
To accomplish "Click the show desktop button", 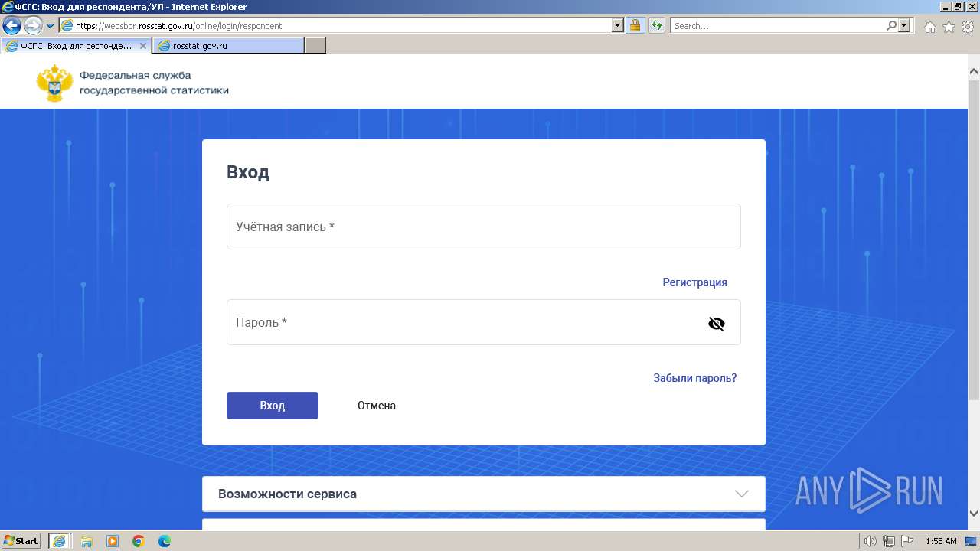I will [x=972, y=541].
